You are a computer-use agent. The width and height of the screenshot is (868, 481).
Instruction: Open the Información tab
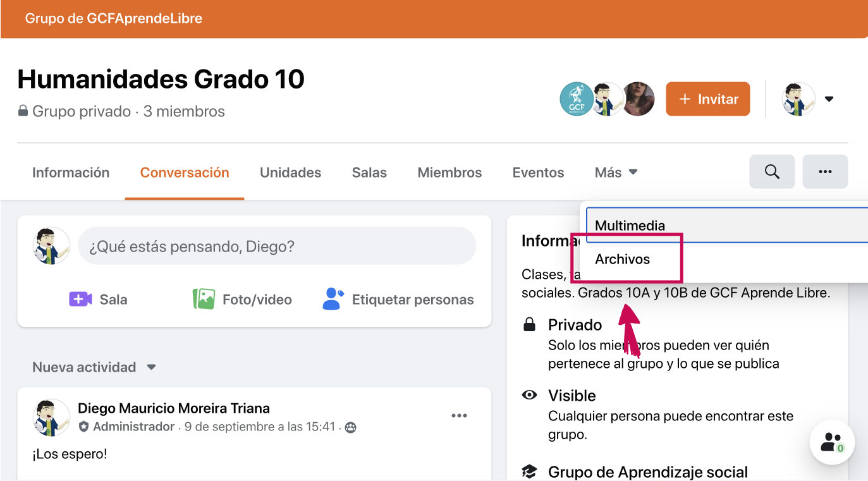coord(71,173)
